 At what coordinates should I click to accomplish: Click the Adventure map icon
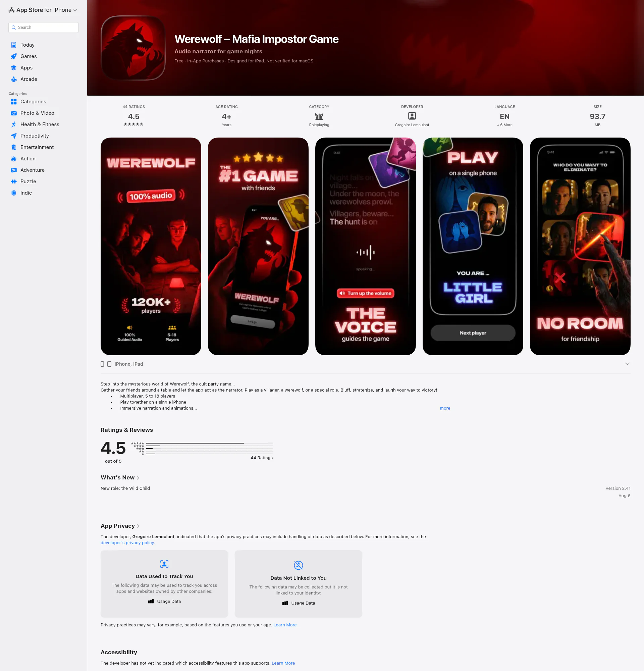[14, 170]
